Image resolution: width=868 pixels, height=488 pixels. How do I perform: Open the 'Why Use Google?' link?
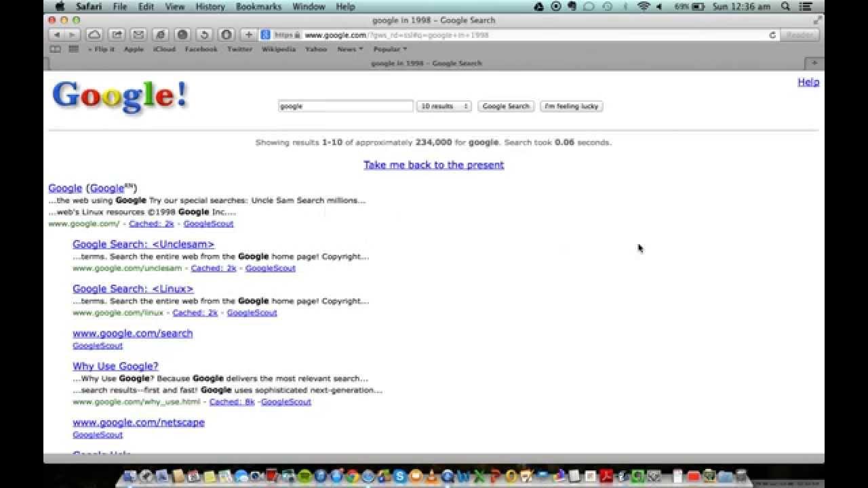(x=115, y=367)
